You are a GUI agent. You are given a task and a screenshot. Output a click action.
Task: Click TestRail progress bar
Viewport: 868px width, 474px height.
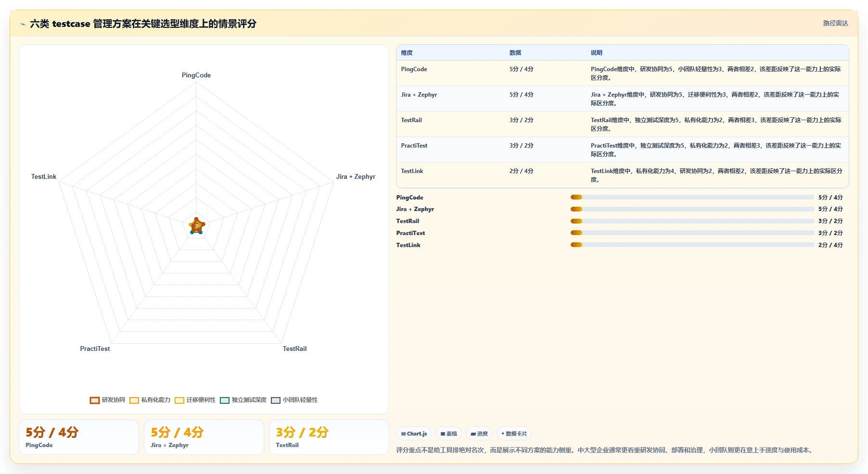tap(692, 221)
